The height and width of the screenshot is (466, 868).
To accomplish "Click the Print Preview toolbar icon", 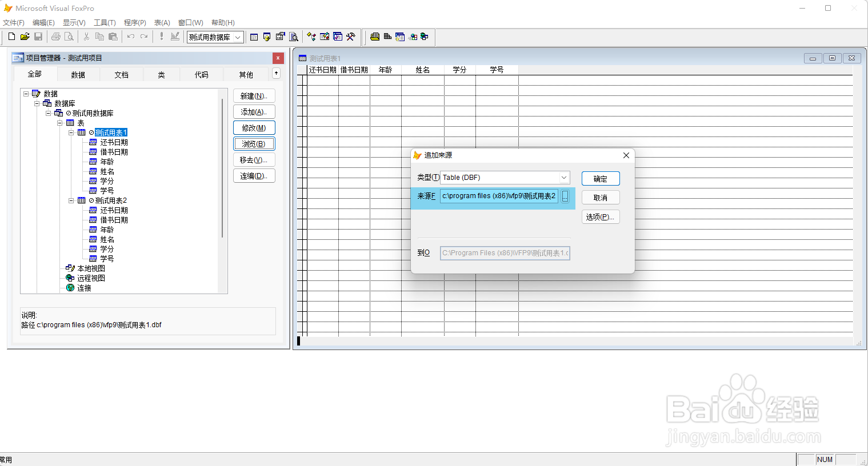I will [69, 37].
